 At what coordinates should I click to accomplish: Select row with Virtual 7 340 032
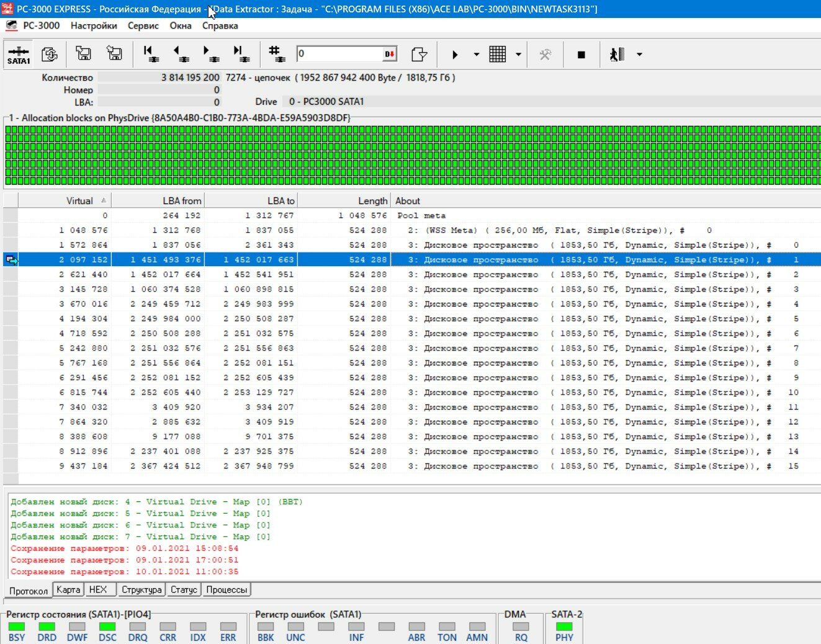[412, 407]
